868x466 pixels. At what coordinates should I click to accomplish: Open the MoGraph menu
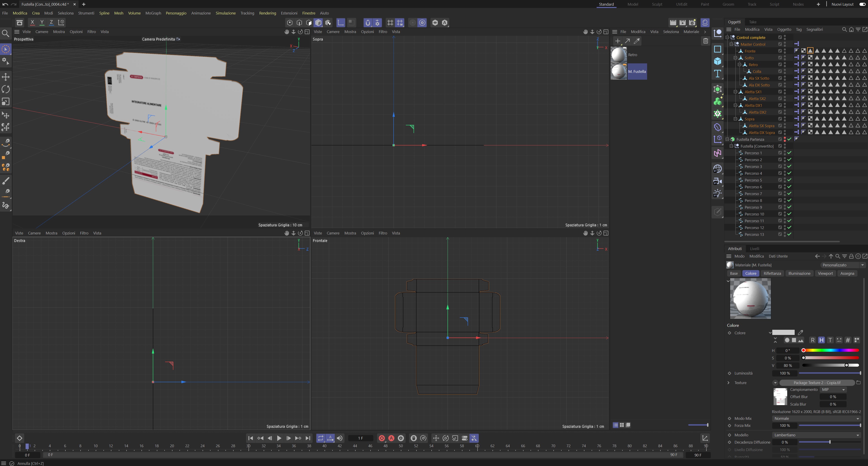tap(153, 13)
